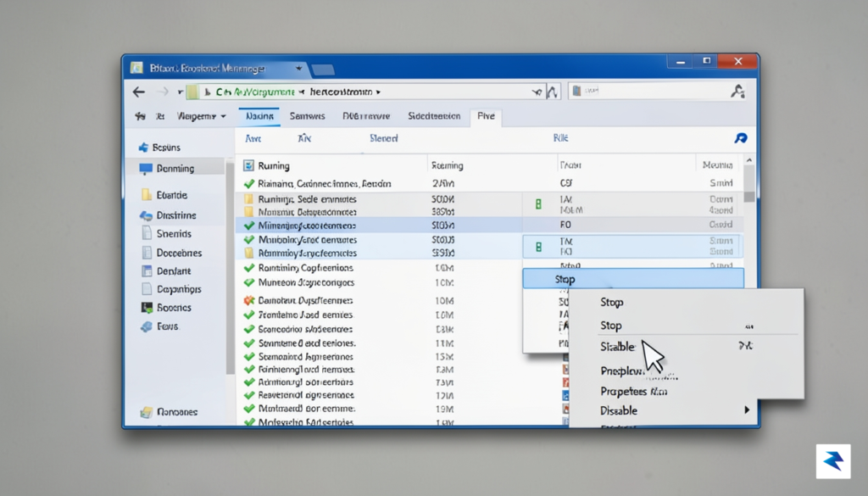This screenshot has height=496, width=868.
Task: Click the green indicator in 'Runinjg. Sede' row
Action: [538, 204]
